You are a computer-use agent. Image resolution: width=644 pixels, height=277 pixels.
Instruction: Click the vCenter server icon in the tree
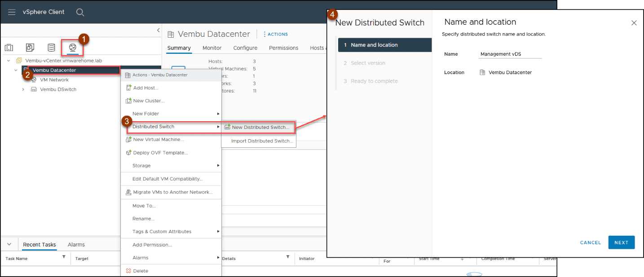[19, 61]
